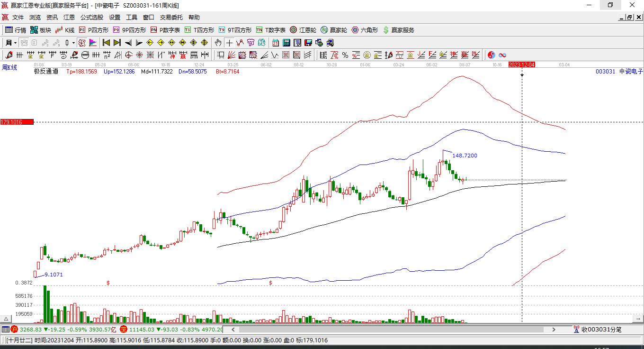
Task: Click the infinity loop icon
Action: (x=502, y=55)
